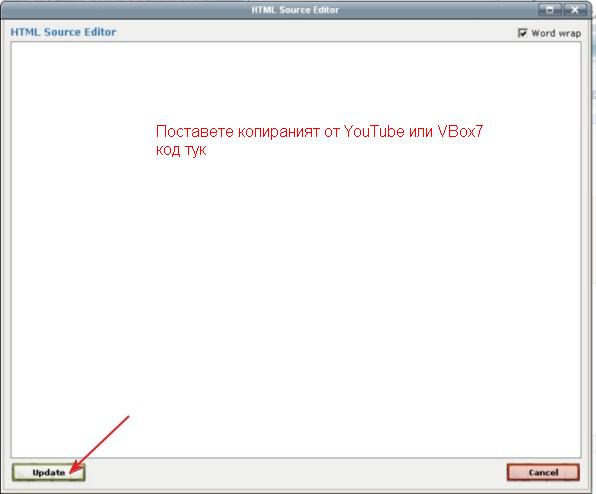Viewport: 596px width, 494px height.
Task: Click the word 'Поставете' in the red note
Action: pyautogui.click(x=195, y=131)
